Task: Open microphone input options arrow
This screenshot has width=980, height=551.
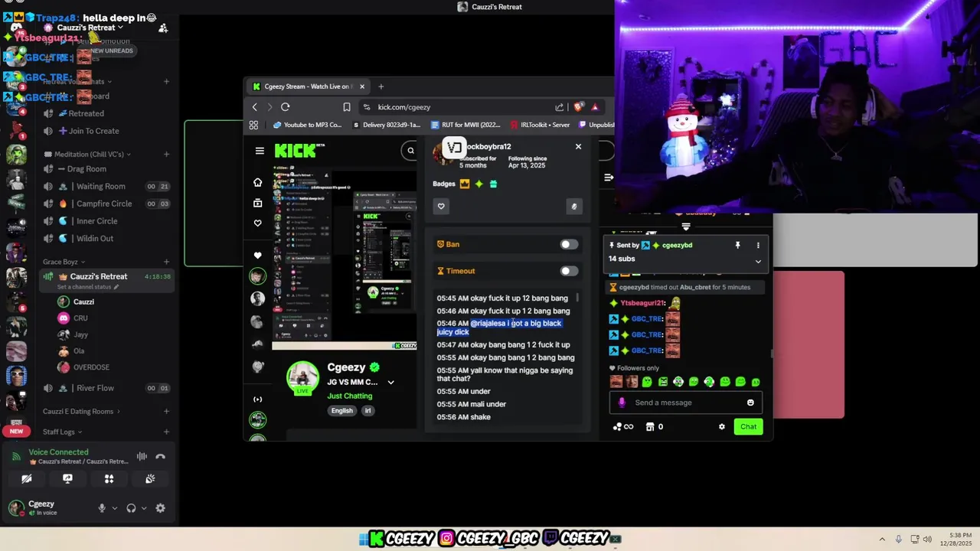Action: click(115, 508)
